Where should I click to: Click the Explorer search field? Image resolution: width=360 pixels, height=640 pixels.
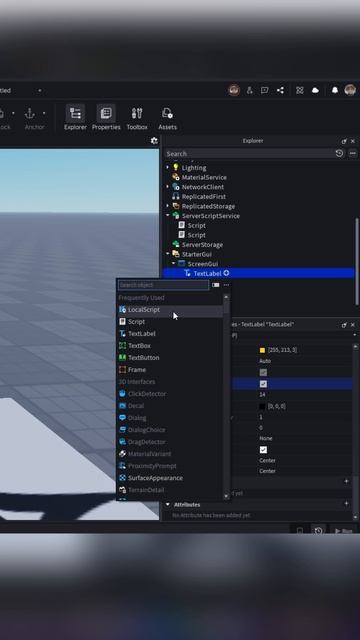coord(249,153)
